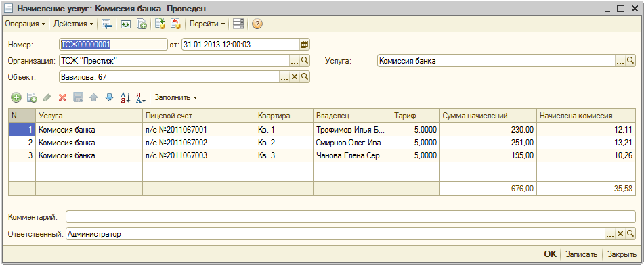Click the 230,00 accrual amount cell
644x265 pixels.
point(488,130)
